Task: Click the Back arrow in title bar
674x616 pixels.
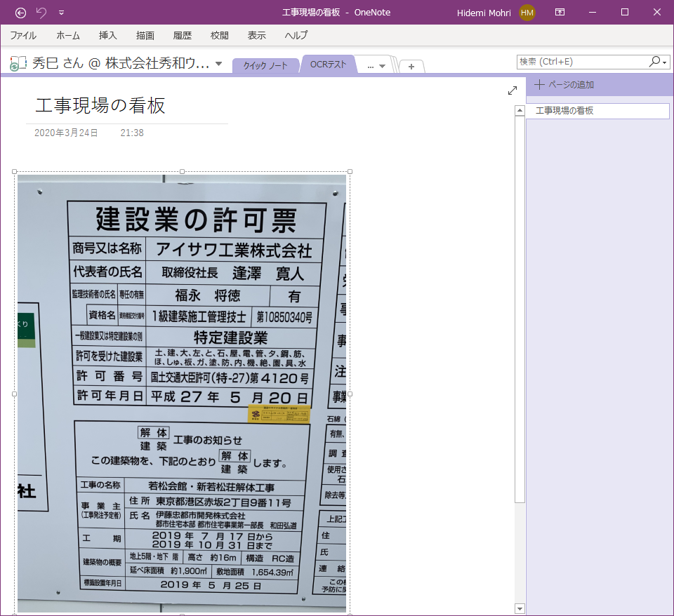Action: tap(20, 13)
